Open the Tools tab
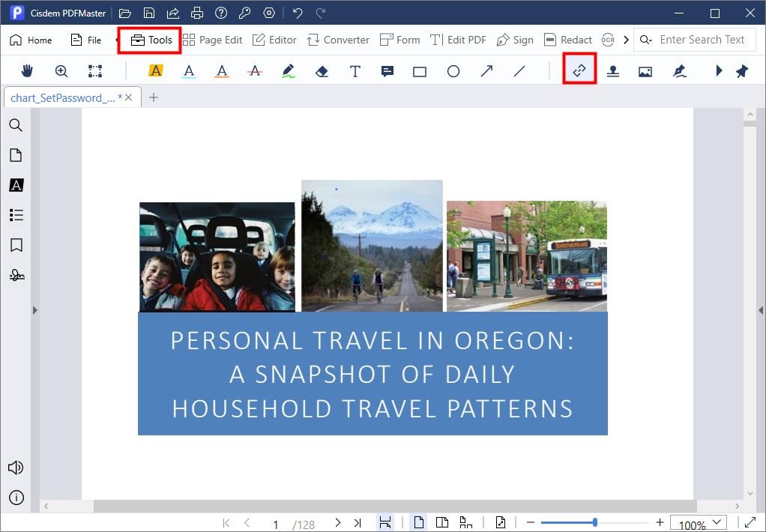Image resolution: width=766 pixels, height=532 pixels. (x=151, y=40)
